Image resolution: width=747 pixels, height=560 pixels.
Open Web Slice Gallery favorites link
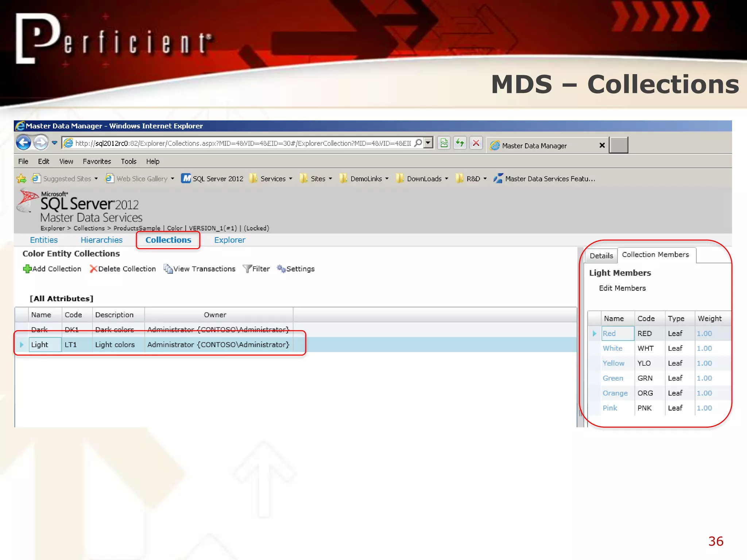point(136,179)
